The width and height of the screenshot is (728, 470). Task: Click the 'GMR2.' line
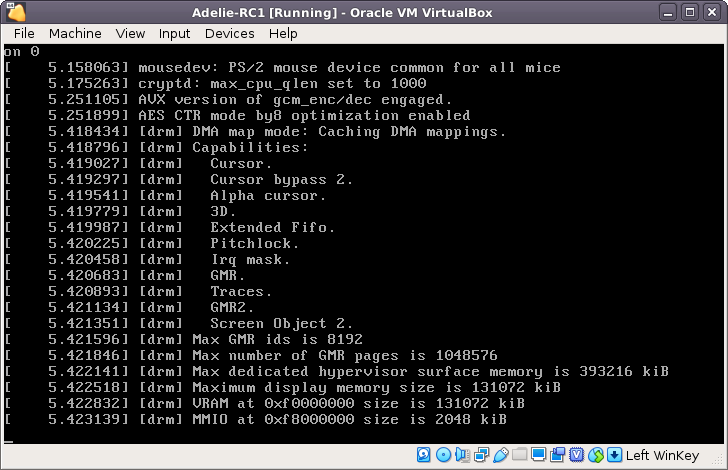[x=129, y=307]
